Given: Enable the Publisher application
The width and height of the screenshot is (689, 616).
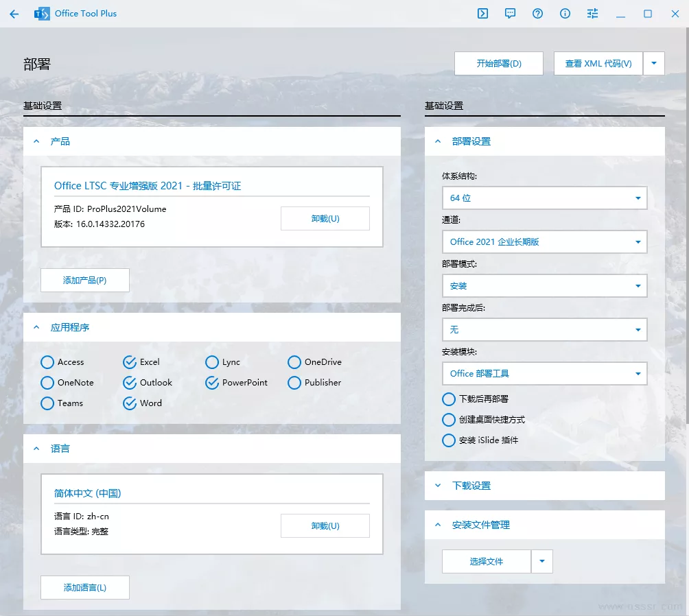Looking at the screenshot, I should coord(314,383).
